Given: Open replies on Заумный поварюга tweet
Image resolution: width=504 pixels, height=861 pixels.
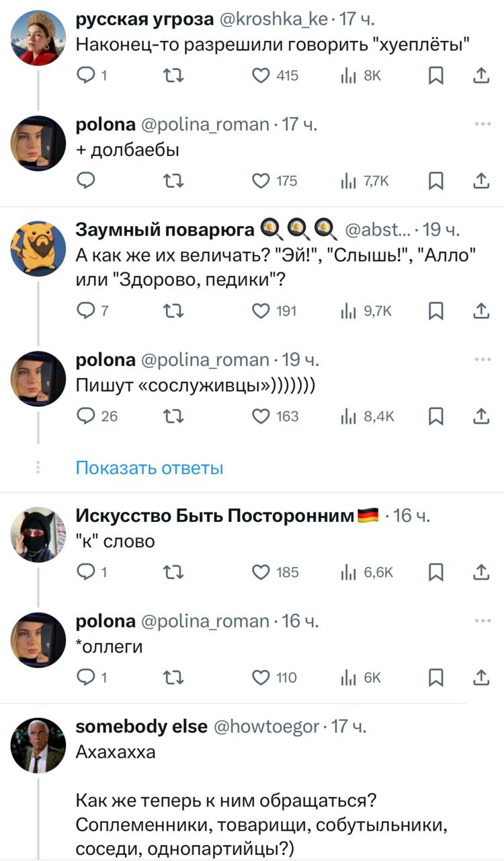Looking at the screenshot, I should click(x=86, y=310).
